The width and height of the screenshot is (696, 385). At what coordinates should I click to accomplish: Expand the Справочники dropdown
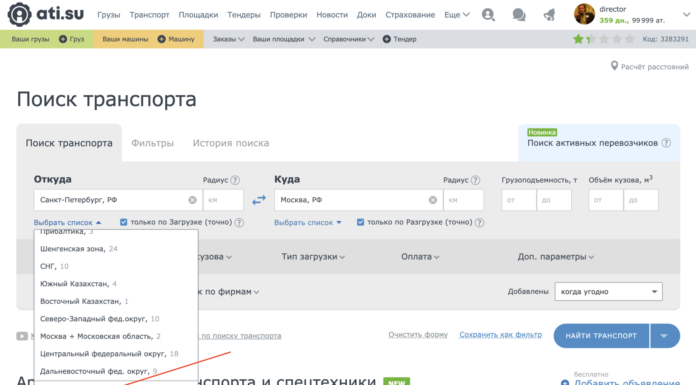(x=349, y=39)
